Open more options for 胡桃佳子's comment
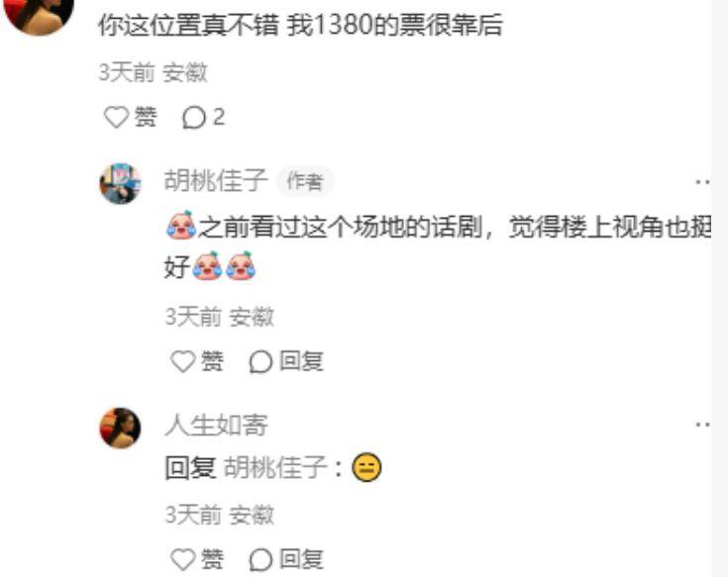The image size is (728, 577). point(703,182)
